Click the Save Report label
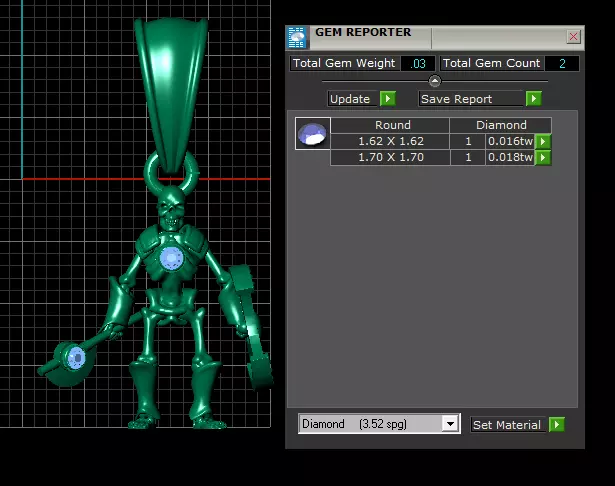The image size is (615, 486). click(472, 99)
